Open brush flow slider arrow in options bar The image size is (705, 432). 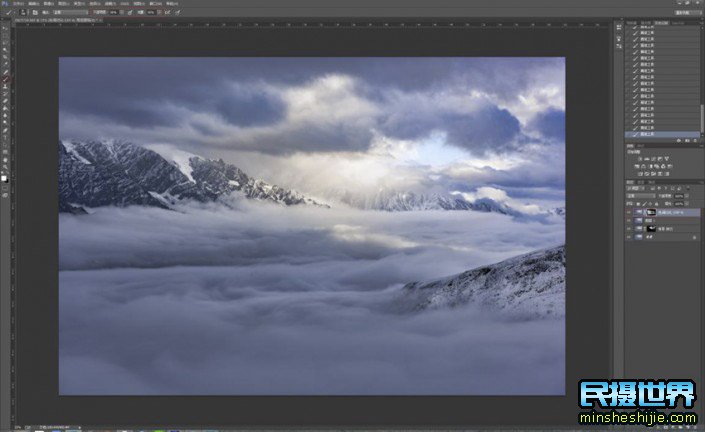tap(159, 12)
